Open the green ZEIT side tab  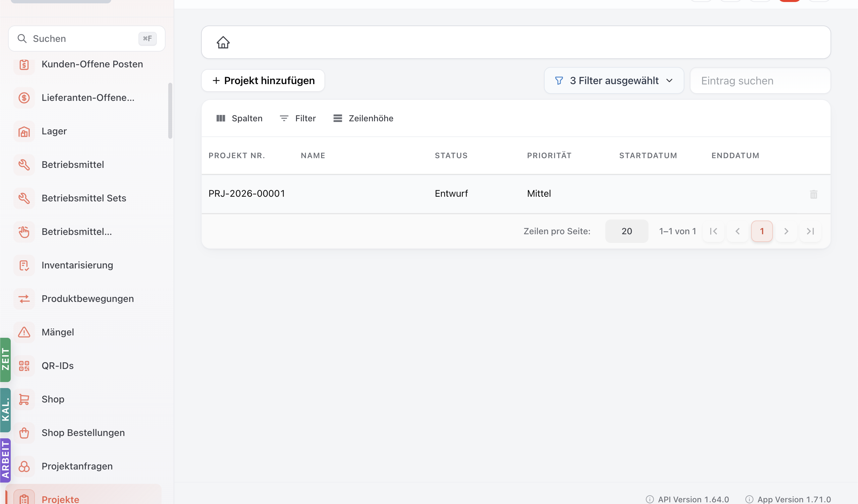[x=5, y=360]
